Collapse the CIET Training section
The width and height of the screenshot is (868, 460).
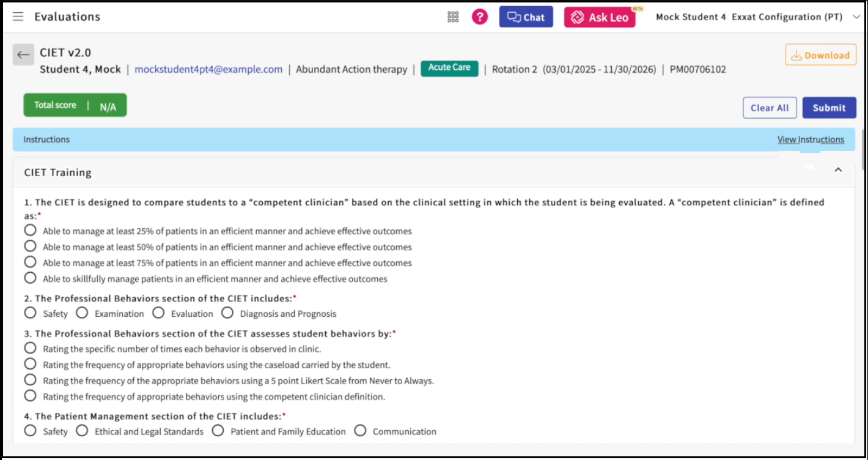[x=838, y=170]
